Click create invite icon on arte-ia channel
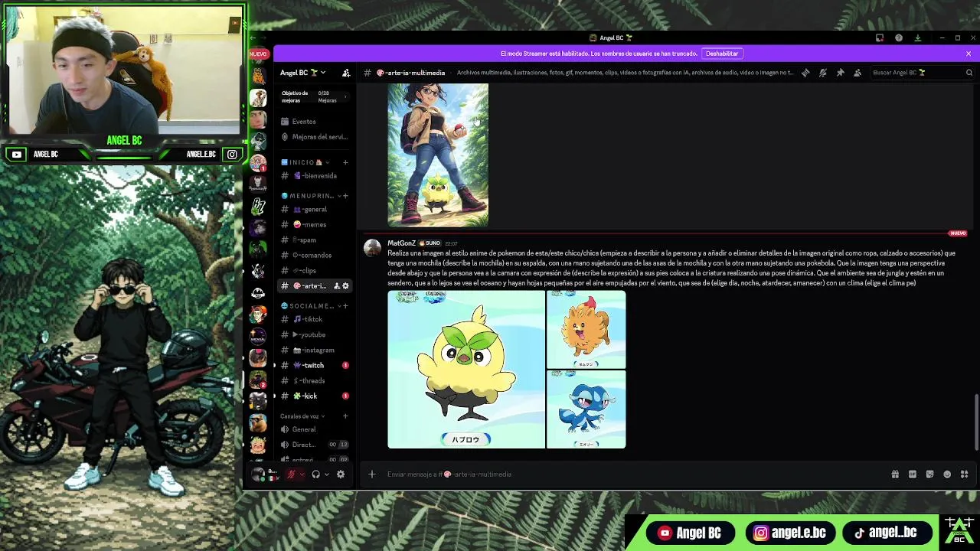Screen dimensions: 980x551 (x=337, y=286)
